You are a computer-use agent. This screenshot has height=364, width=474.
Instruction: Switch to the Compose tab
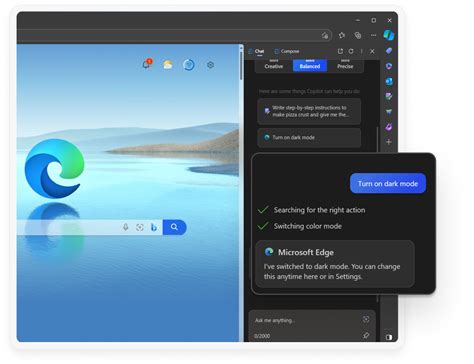pyautogui.click(x=287, y=51)
